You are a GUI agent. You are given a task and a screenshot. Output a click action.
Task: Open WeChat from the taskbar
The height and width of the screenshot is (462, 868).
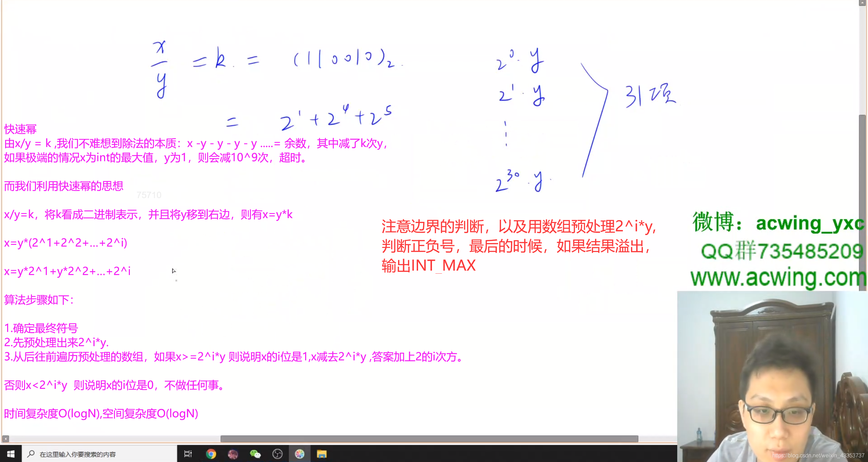point(255,454)
